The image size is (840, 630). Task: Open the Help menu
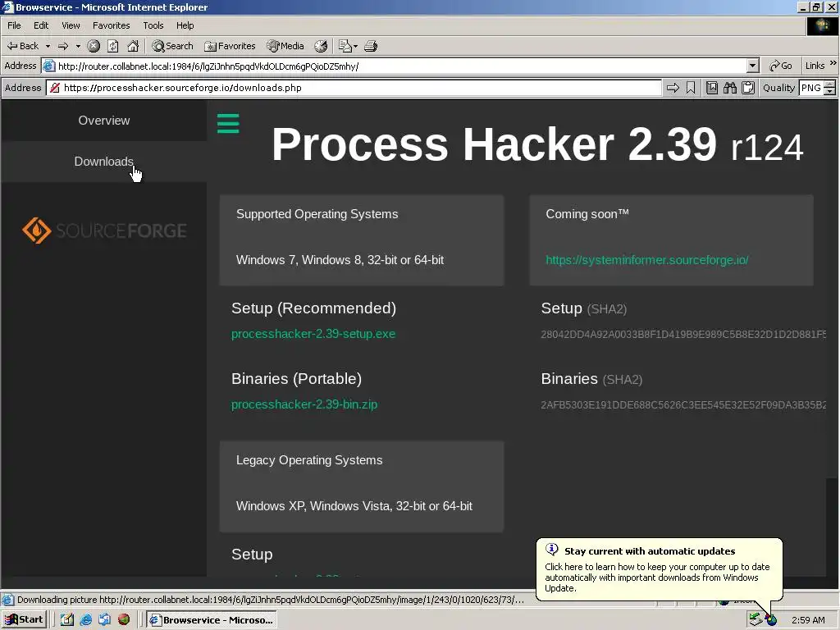tap(185, 25)
